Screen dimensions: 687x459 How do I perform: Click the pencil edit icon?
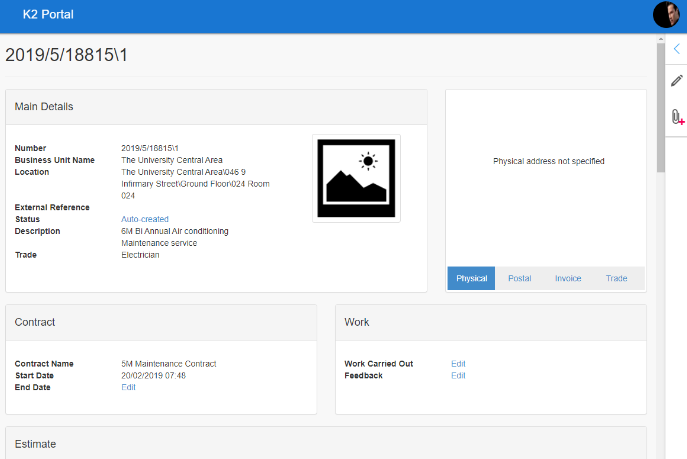click(x=676, y=81)
